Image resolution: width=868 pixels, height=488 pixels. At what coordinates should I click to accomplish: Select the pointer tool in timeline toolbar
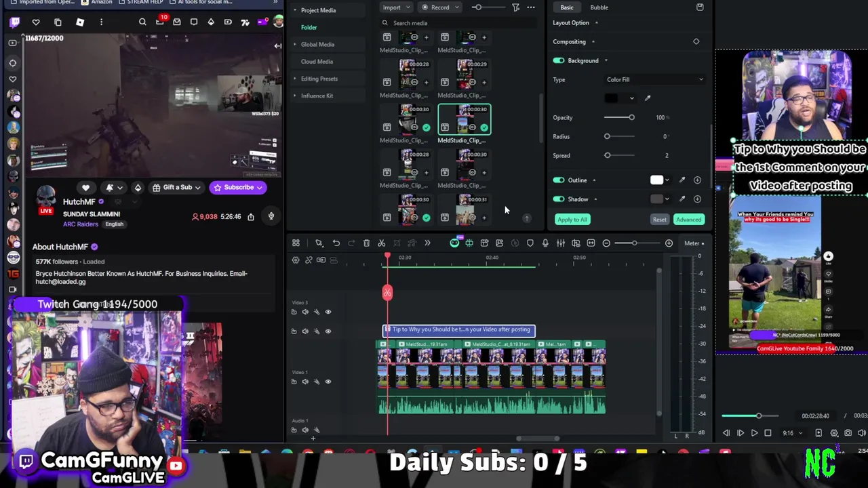tap(319, 243)
